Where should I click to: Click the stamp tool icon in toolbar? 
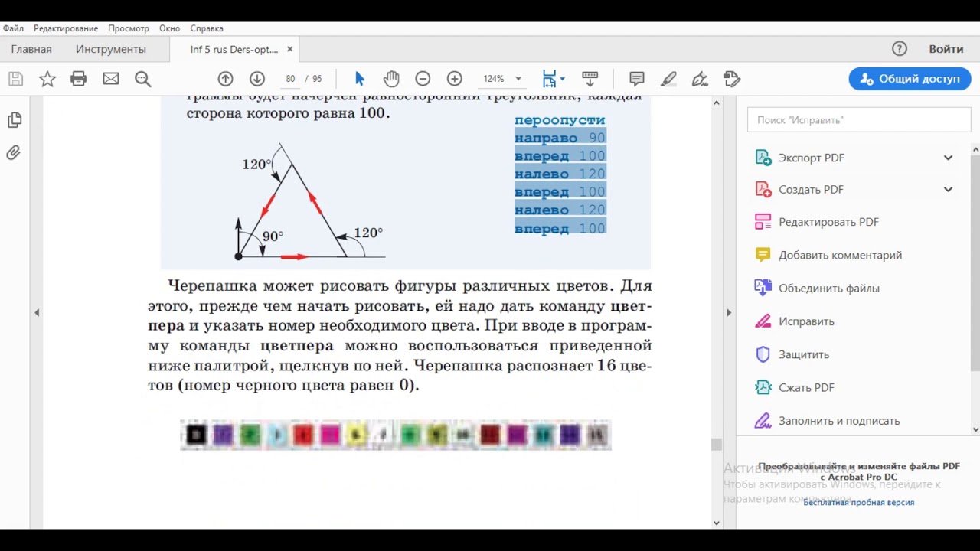point(732,79)
